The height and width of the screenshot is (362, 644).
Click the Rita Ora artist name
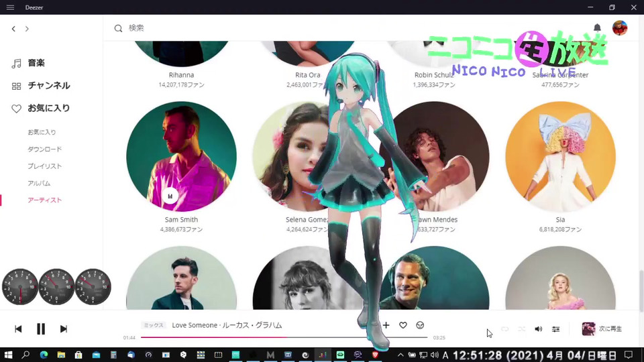pyautogui.click(x=307, y=75)
